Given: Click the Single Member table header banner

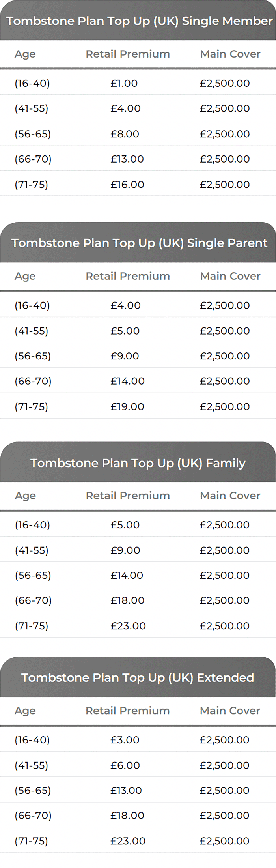Looking at the screenshot, I should click(138, 20).
